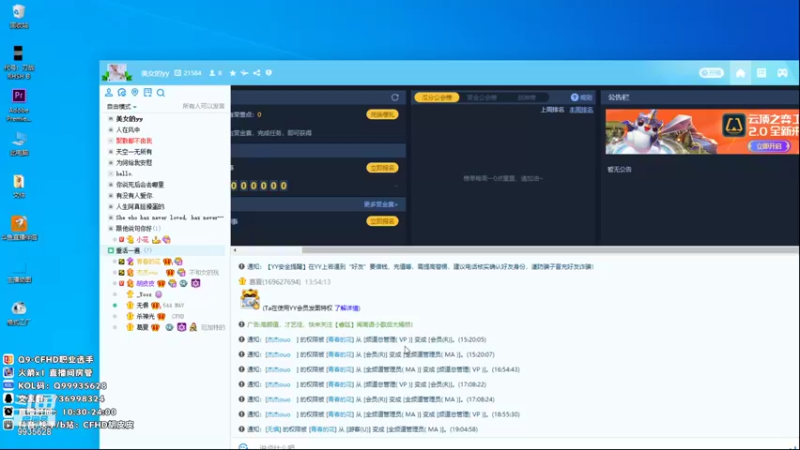Click the emoji face icon beside the chat input
800x450 pixels.
243,446
